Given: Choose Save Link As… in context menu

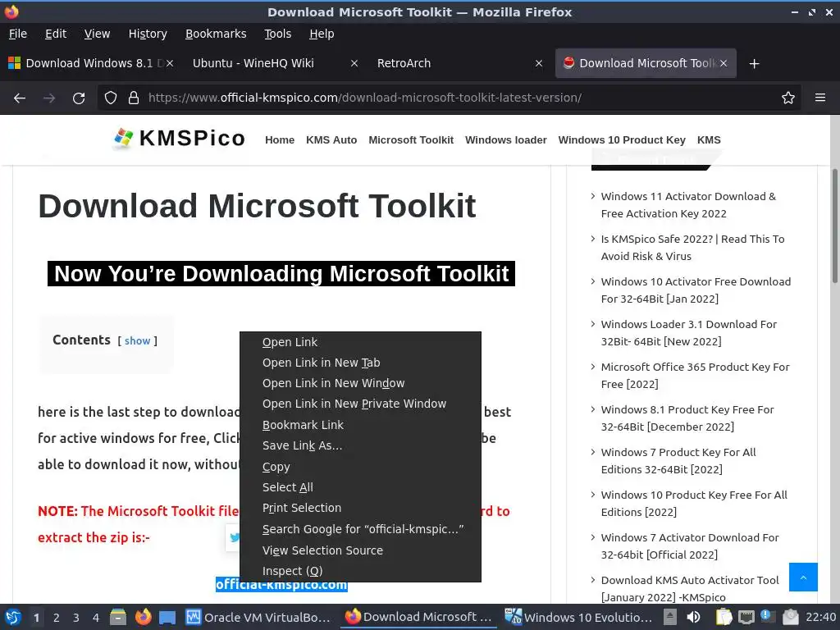Looking at the screenshot, I should coord(360,445).
